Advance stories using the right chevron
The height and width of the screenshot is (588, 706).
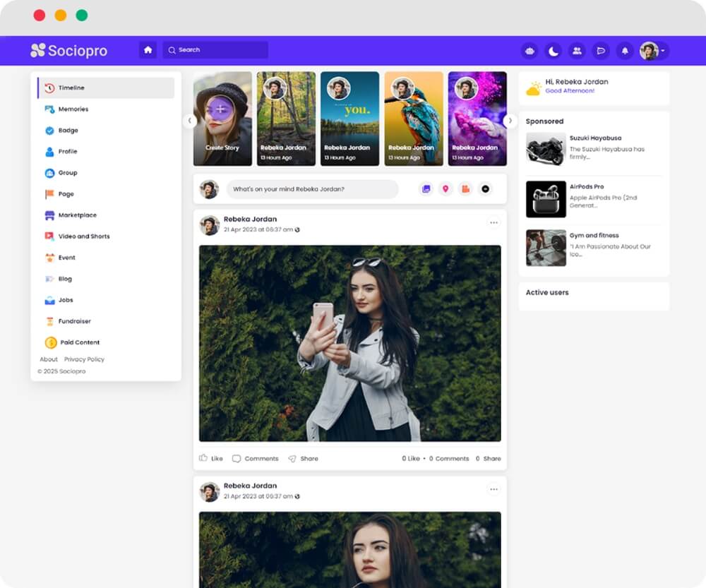click(510, 121)
